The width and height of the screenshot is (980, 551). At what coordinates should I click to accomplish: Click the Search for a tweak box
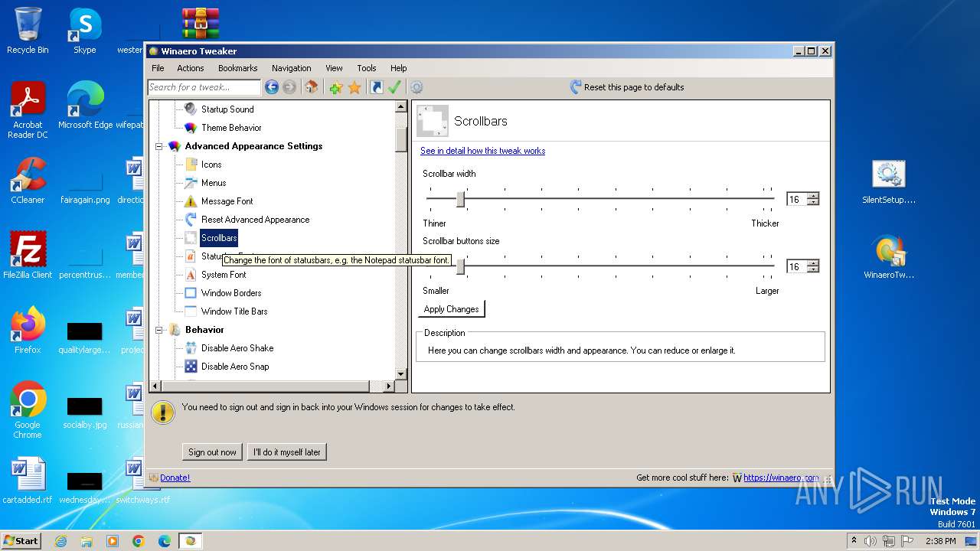(x=204, y=87)
